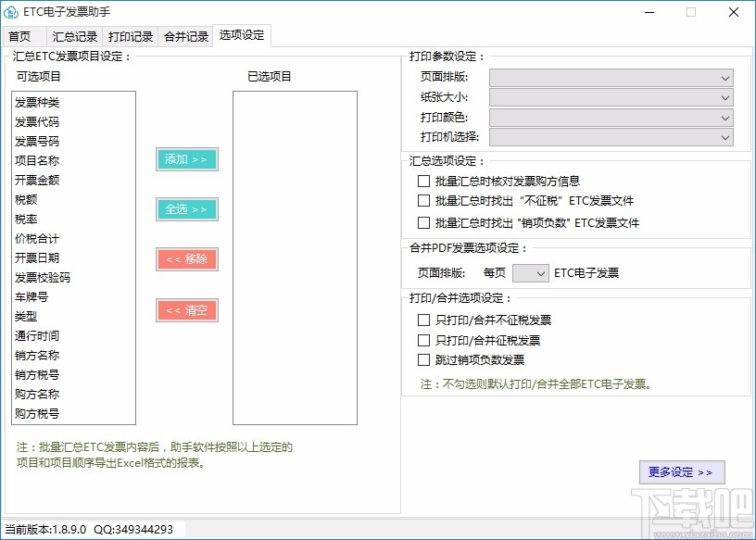
Task: Open the 汇总记录 tab
Action: (74, 36)
